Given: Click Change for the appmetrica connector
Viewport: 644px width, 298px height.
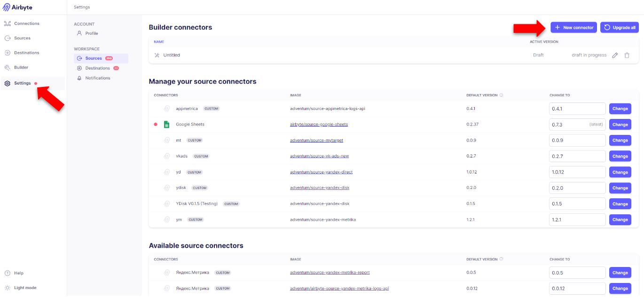Looking at the screenshot, I should (x=620, y=109).
